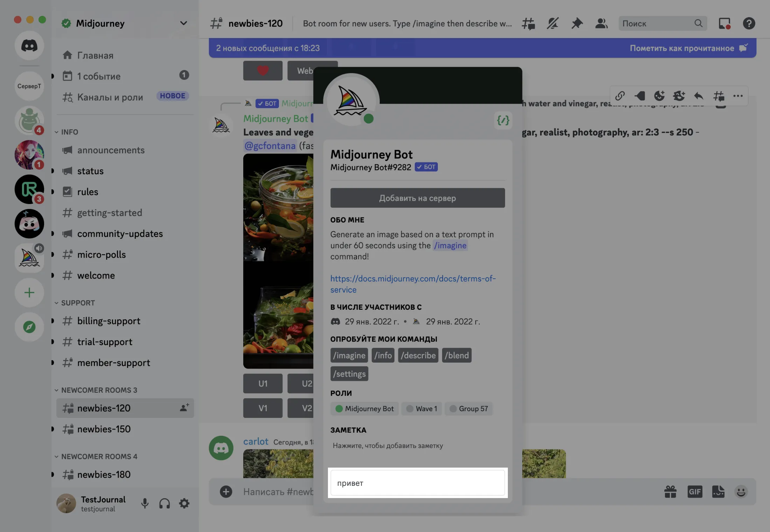
Task: Open the terms-of-service docs link
Action: pyautogui.click(x=413, y=284)
